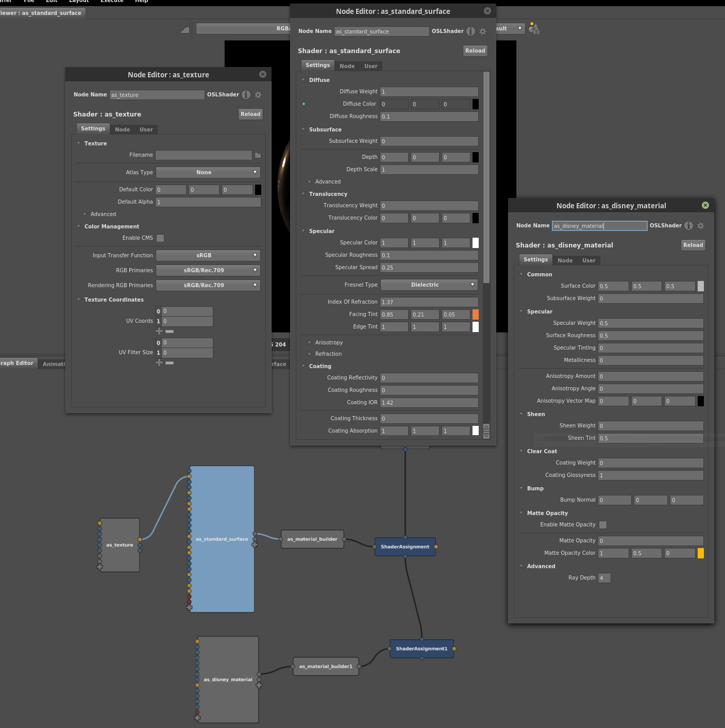Open the Matte Opacity Color yellow swatch
725x728 pixels.
[701, 553]
